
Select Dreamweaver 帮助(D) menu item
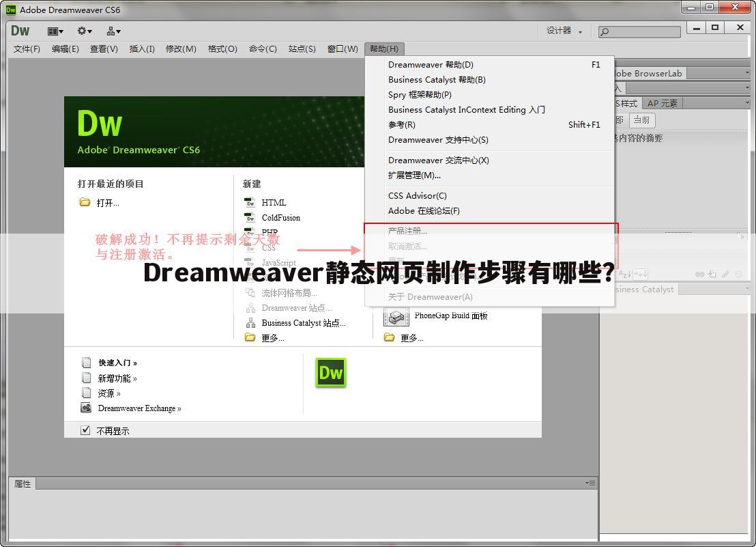click(x=489, y=65)
